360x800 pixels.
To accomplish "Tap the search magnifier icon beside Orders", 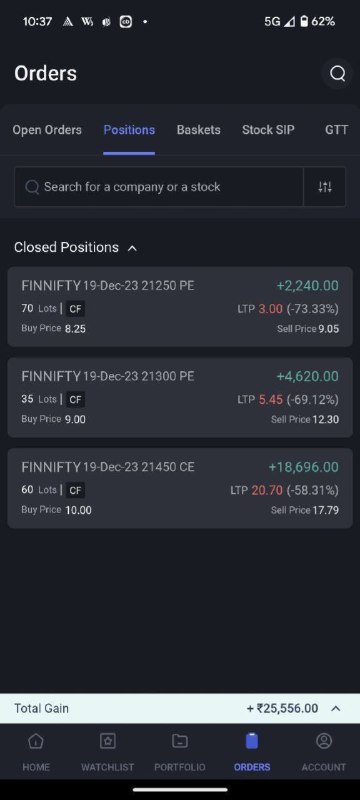I will [337, 73].
